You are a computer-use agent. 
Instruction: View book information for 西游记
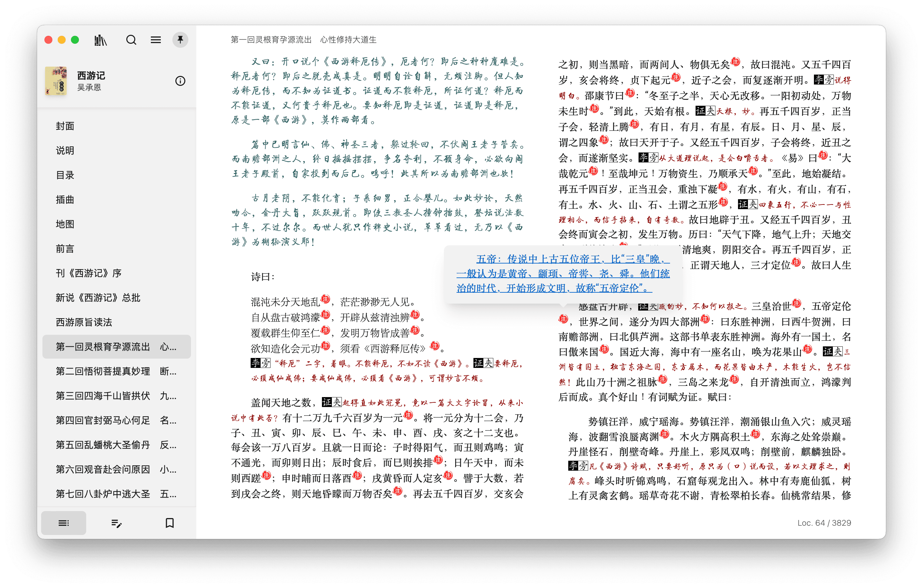(x=180, y=81)
